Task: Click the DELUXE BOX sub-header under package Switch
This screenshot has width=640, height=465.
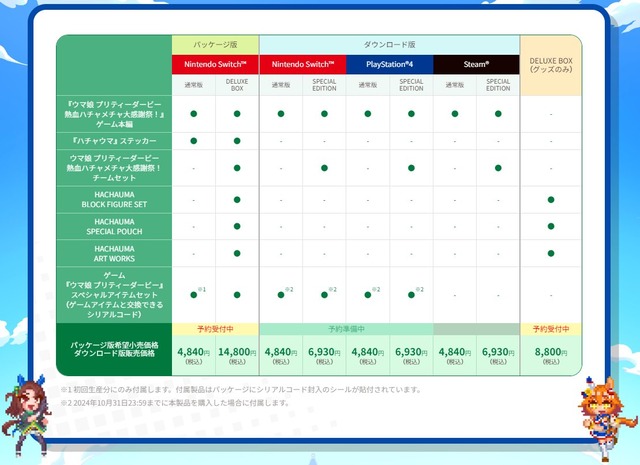Action: pos(237,85)
